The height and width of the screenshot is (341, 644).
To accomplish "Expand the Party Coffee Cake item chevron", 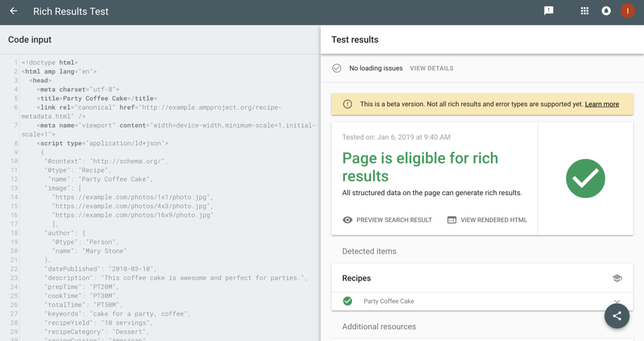I will tap(616, 302).
